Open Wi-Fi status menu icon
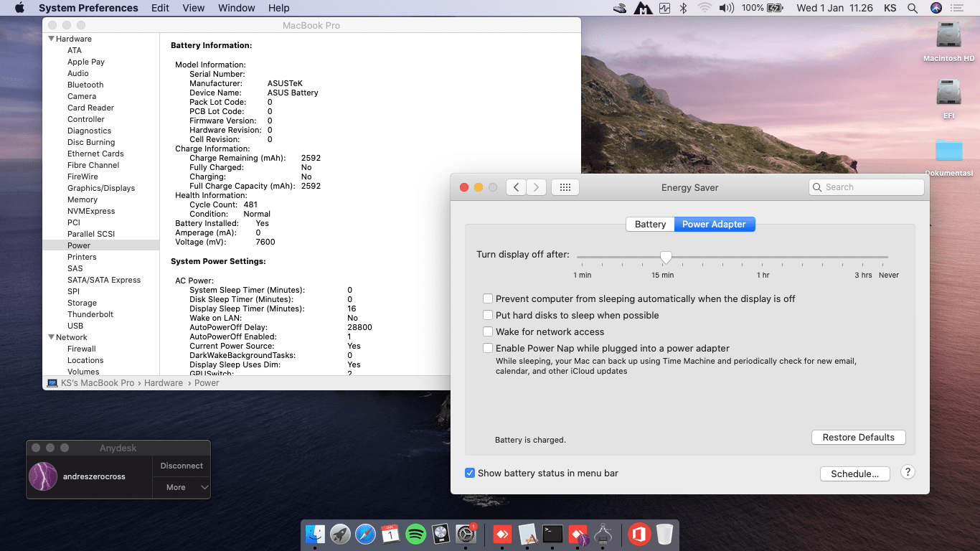The image size is (980, 551). click(x=705, y=8)
